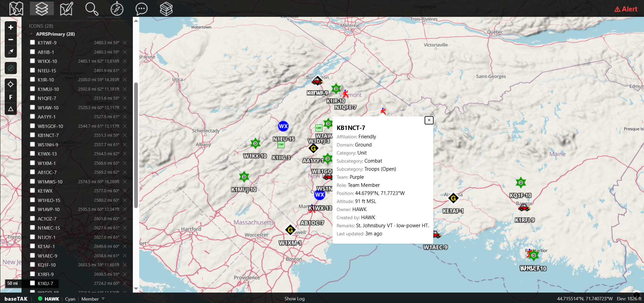This screenshot has height=303, width=644.
Task: Check the WS1NH-9 checkbox
Action: [x=32, y=144]
